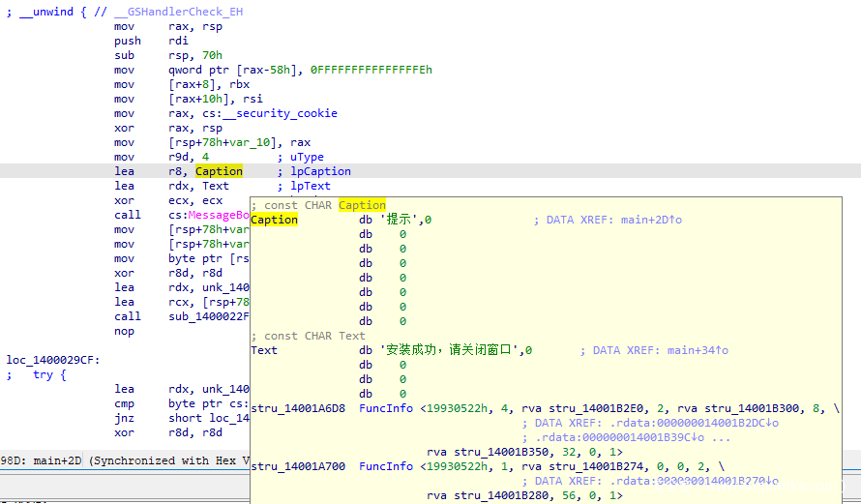Click the var_10 stack variable name
The height and width of the screenshot is (504, 861).
256,143
